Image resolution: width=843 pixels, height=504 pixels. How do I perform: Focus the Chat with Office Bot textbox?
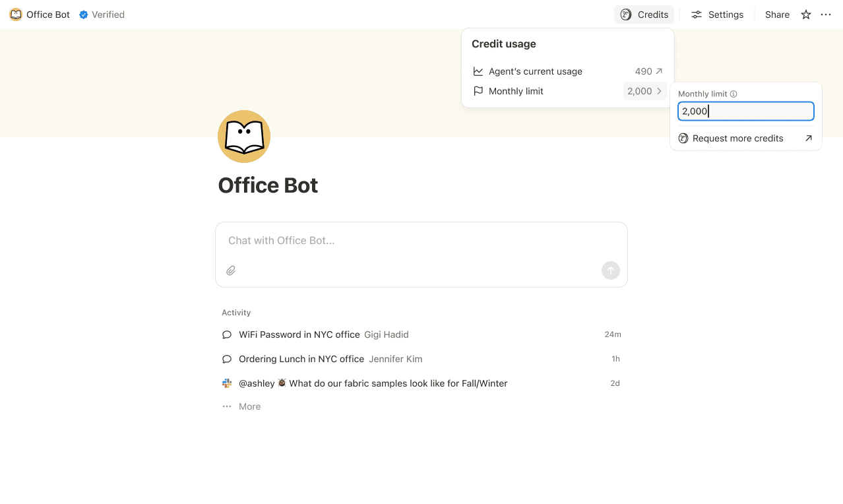coord(421,241)
